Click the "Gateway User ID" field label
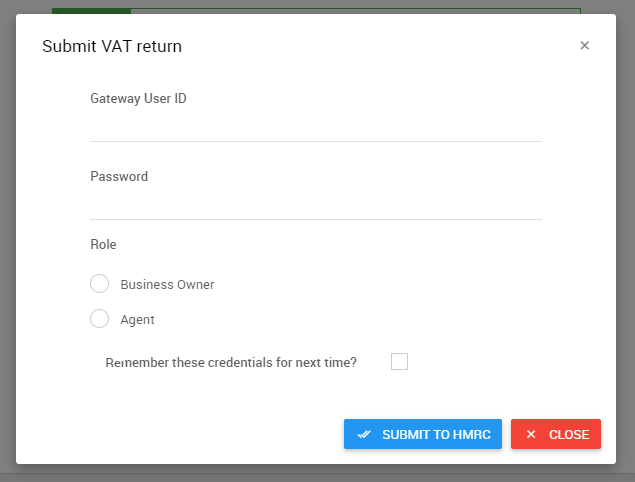The image size is (635, 482). click(x=138, y=98)
